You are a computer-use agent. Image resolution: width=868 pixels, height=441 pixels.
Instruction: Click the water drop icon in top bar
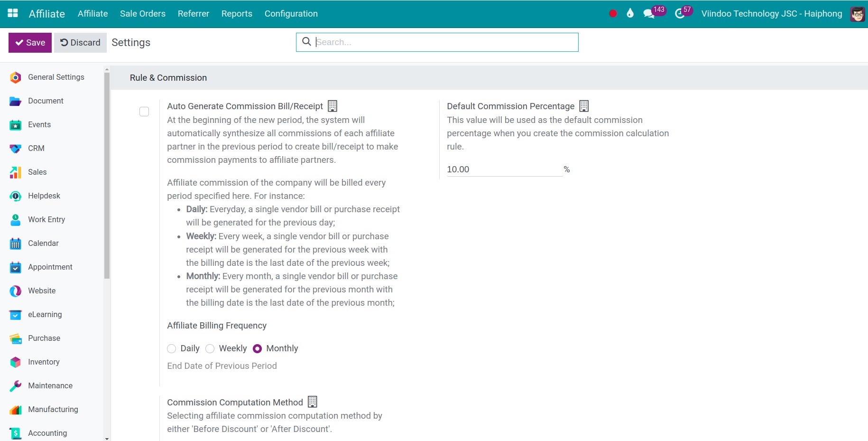[630, 13]
